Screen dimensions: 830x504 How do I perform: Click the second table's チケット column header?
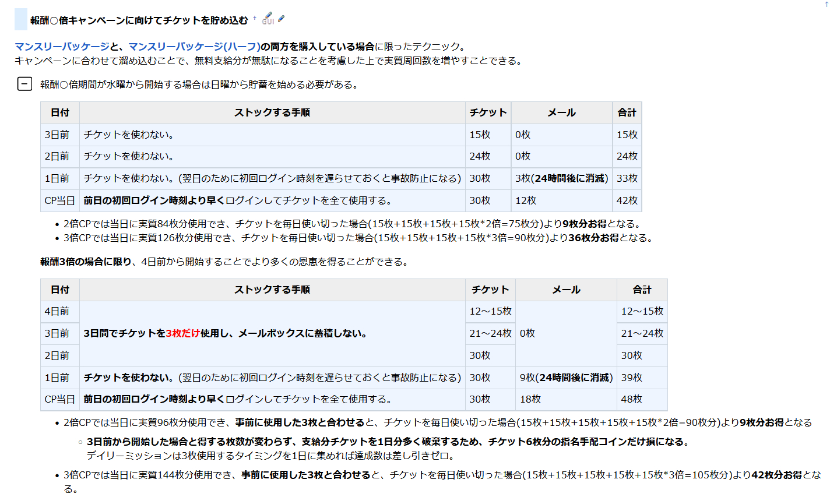(490, 290)
